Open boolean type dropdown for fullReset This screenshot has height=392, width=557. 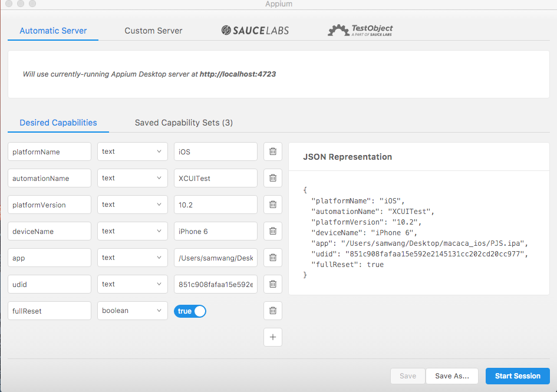tap(133, 311)
